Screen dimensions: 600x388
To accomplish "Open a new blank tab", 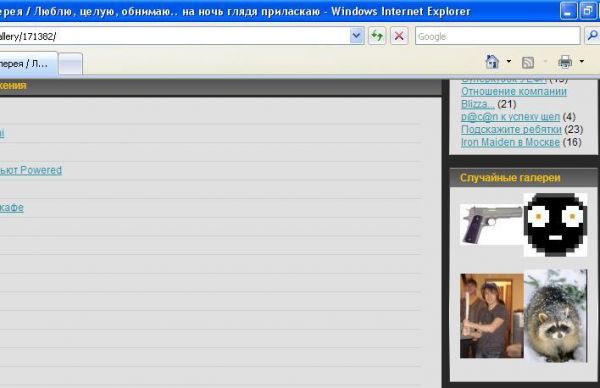I will (x=71, y=64).
